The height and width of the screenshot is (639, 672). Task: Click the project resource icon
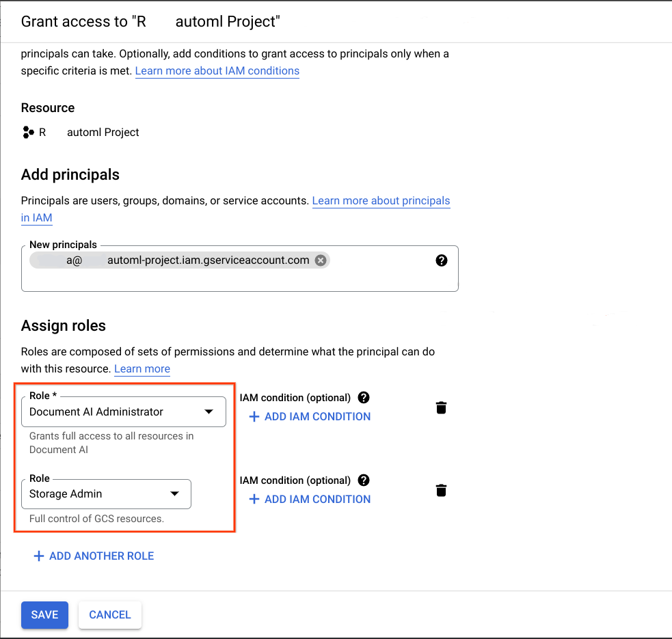point(27,133)
